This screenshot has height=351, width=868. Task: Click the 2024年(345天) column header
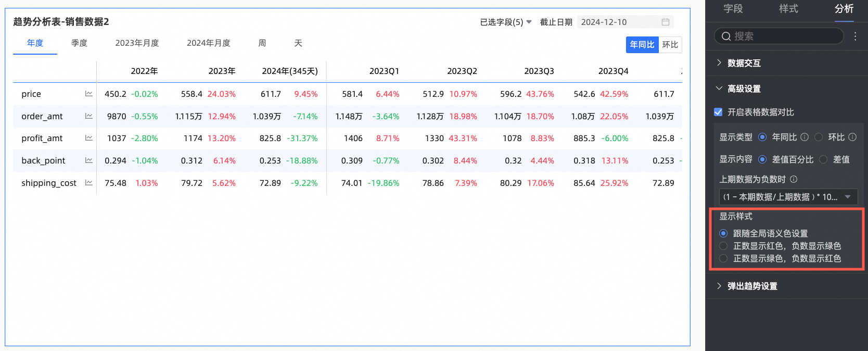tap(290, 71)
